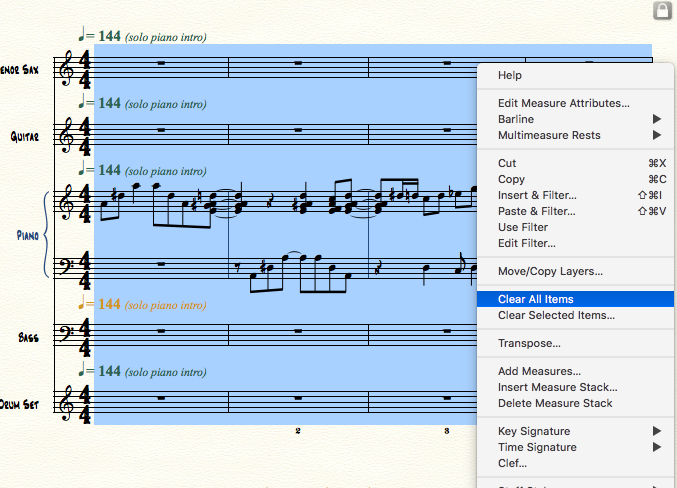Select Delete Measure Stack option
The width and height of the screenshot is (677, 488).
coord(555,403)
